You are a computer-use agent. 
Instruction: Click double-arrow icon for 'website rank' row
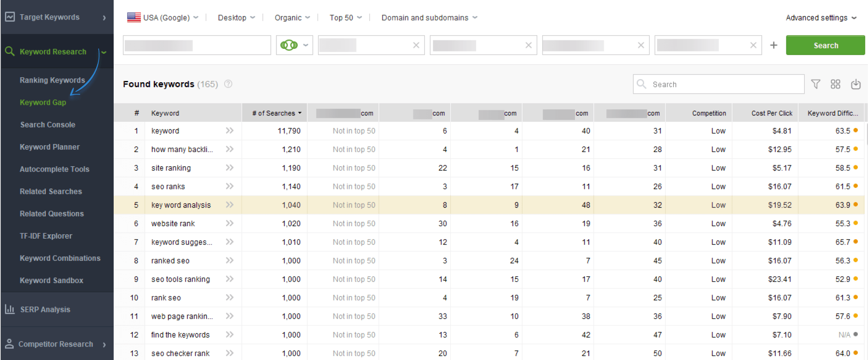pos(230,223)
